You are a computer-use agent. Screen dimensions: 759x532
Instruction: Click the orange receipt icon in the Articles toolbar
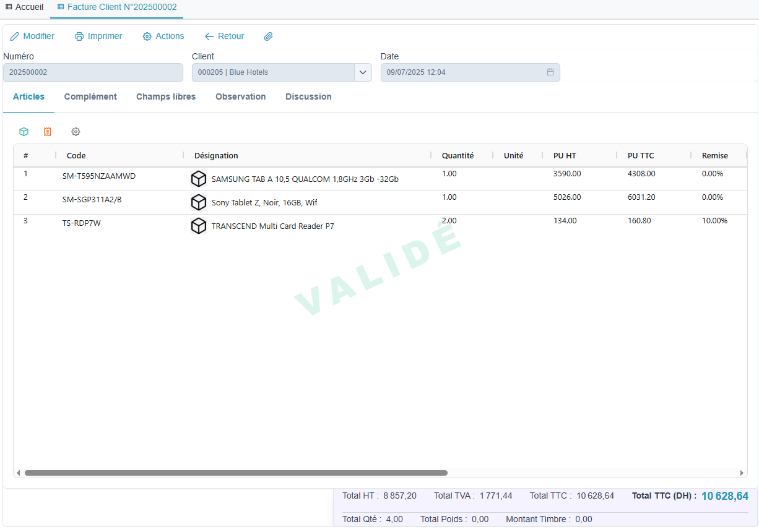coord(48,132)
